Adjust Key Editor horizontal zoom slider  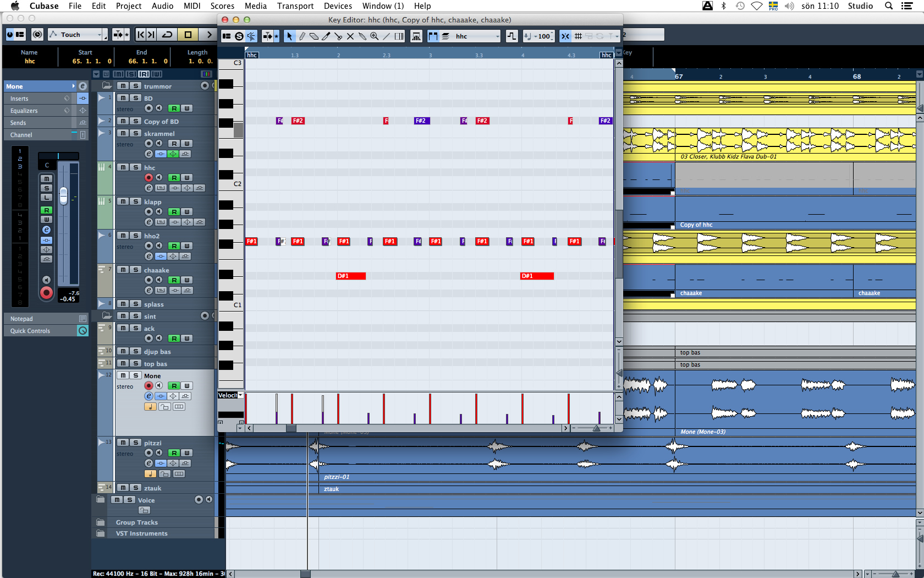pyautogui.click(x=596, y=428)
